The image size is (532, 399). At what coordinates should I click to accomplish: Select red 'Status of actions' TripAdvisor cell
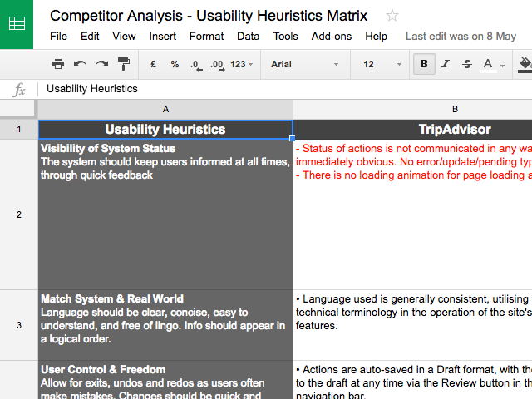[x=412, y=214]
